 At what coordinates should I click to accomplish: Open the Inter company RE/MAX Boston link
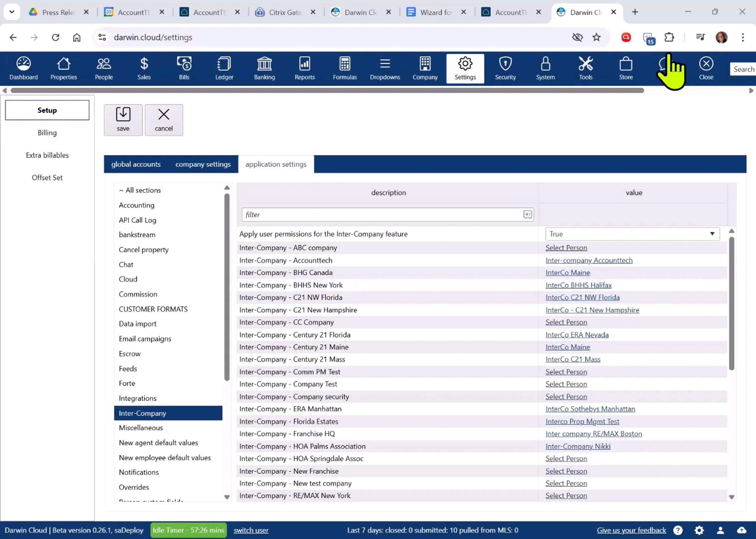pyautogui.click(x=593, y=433)
